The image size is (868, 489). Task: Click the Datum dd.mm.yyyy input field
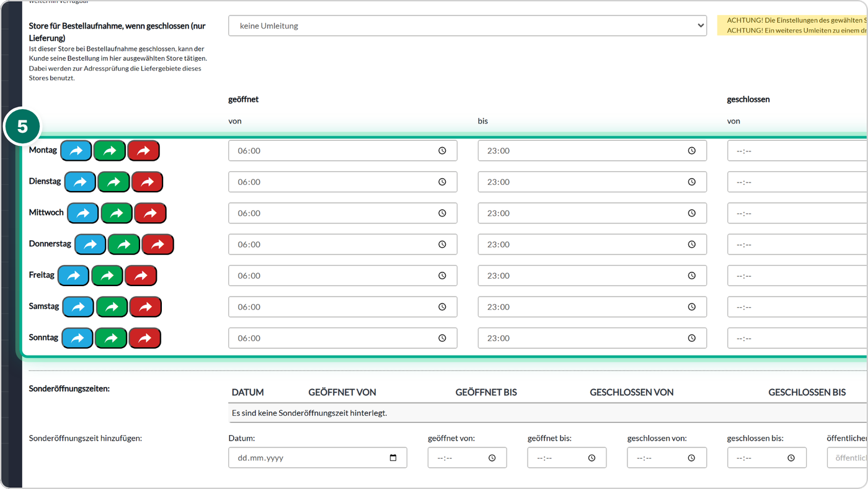coord(317,458)
